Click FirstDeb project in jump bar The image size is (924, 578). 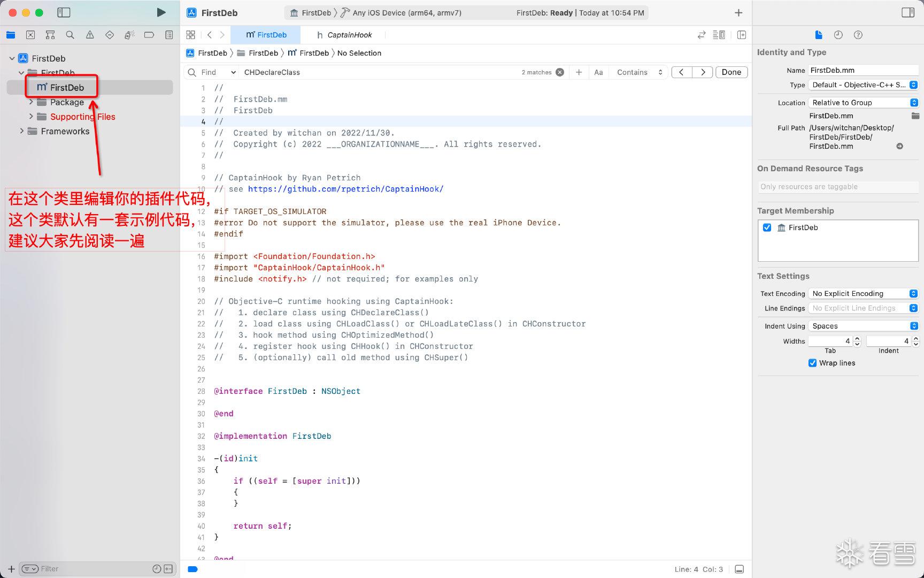pos(206,53)
